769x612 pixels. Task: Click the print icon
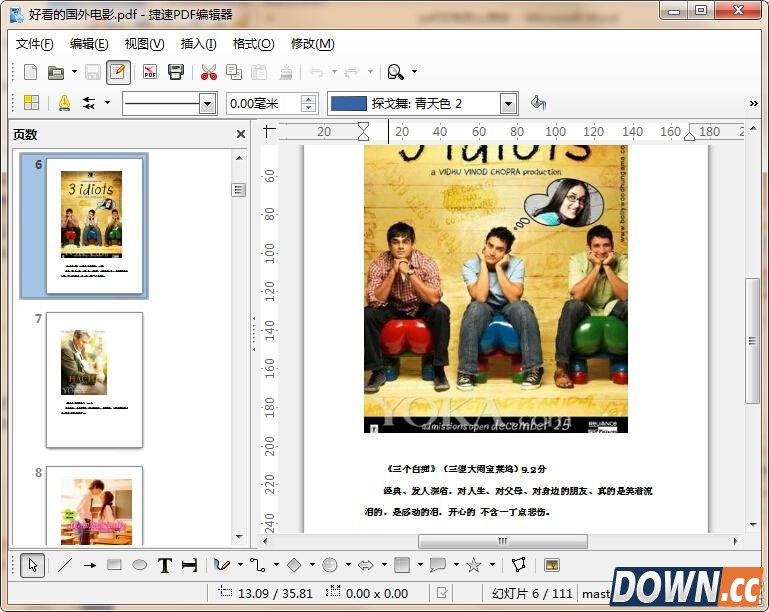(x=176, y=73)
